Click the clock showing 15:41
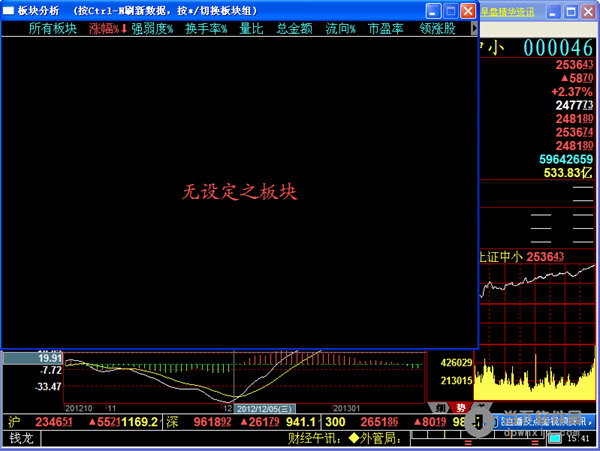The image size is (600, 451). 578,438
